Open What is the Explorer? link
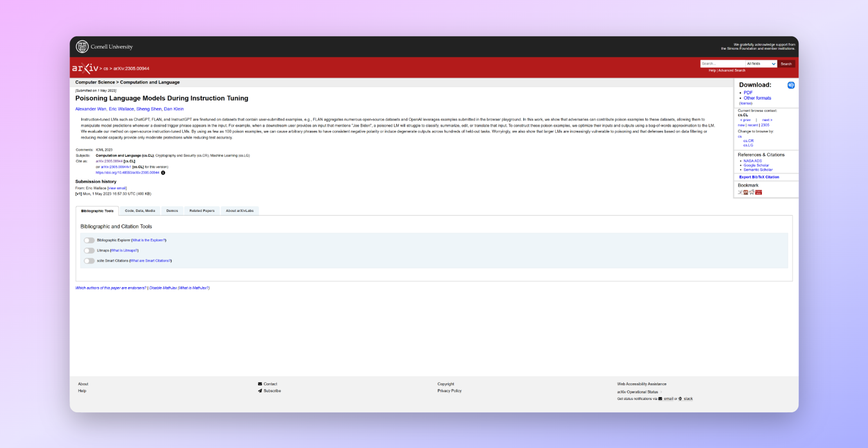Viewport: 868px width, 448px height. [148, 240]
